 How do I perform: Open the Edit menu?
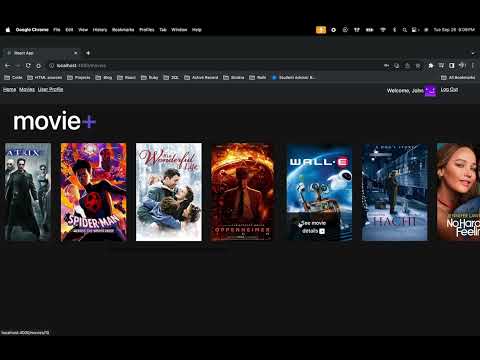(69, 30)
